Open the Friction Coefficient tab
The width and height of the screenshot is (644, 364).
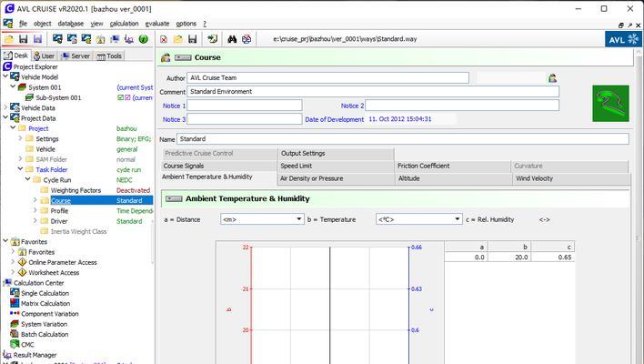[x=452, y=166]
